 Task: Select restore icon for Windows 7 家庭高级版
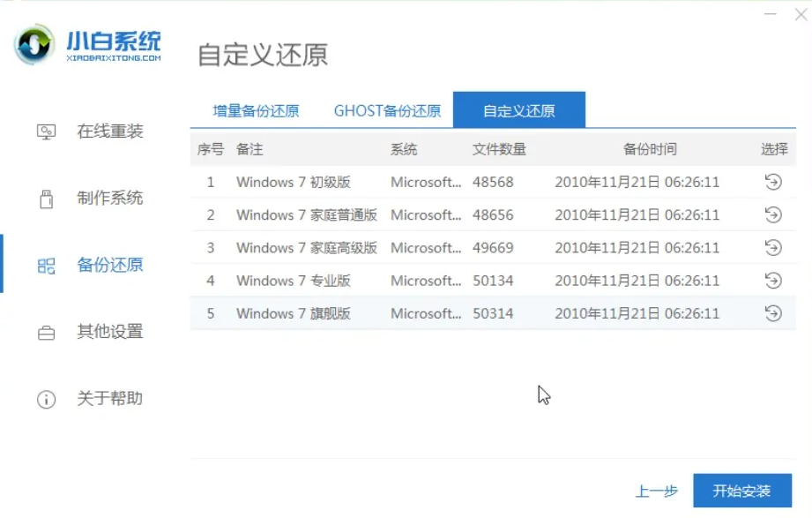point(772,248)
